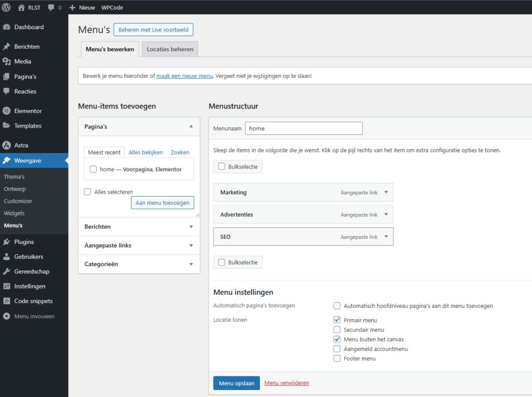Open Astra from the sidebar icon
This screenshot has width=532, height=397.
7,145
